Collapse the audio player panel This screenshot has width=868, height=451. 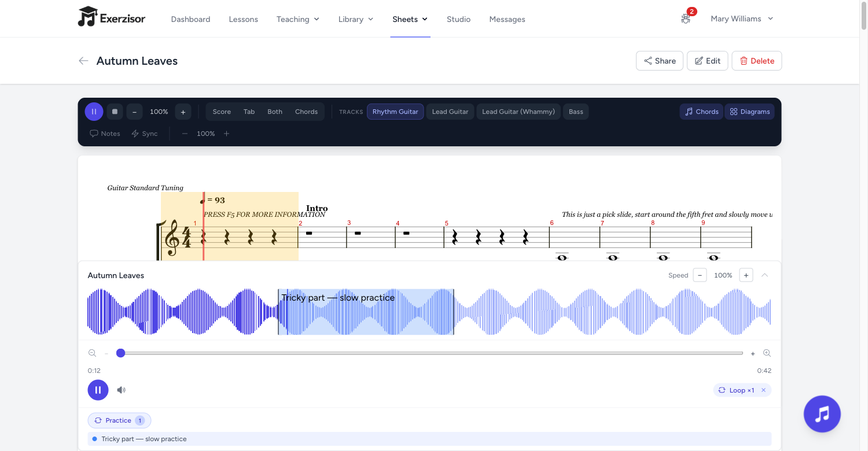coord(764,275)
